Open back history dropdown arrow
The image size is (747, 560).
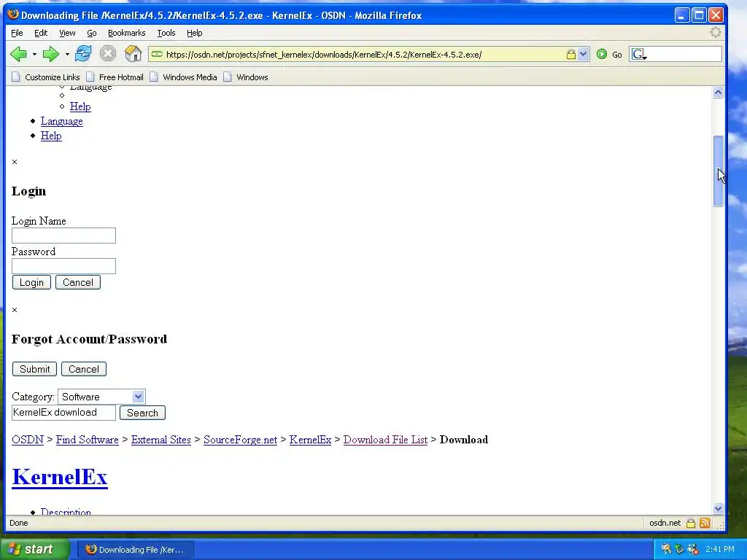[x=34, y=54]
